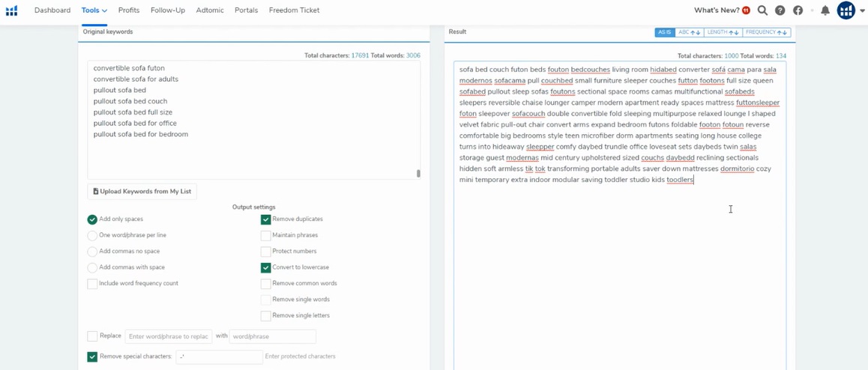Open the search magnifier icon
Screen dimensions: 868x370
762,10
